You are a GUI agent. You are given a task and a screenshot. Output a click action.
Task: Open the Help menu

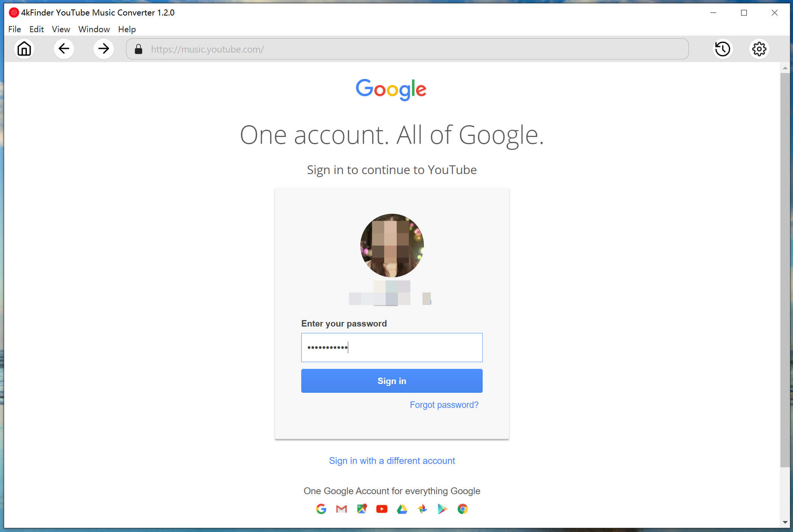pyautogui.click(x=126, y=28)
